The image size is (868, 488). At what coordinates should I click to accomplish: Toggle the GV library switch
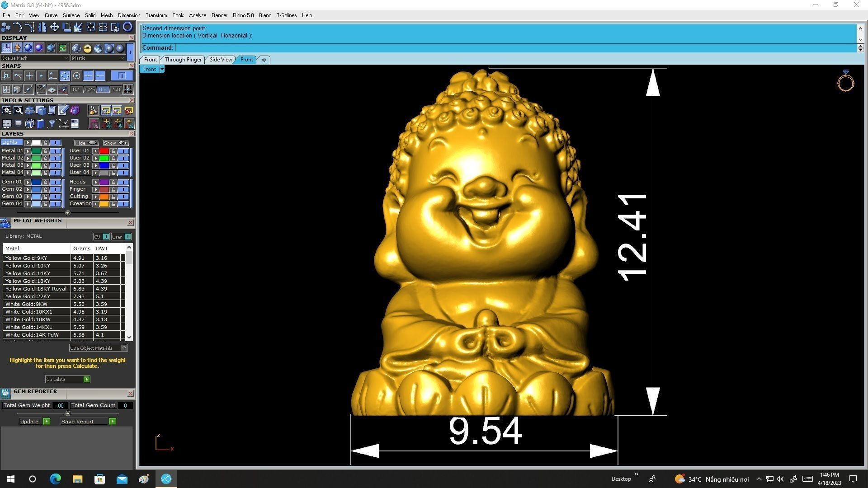pyautogui.click(x=106, y=237)
